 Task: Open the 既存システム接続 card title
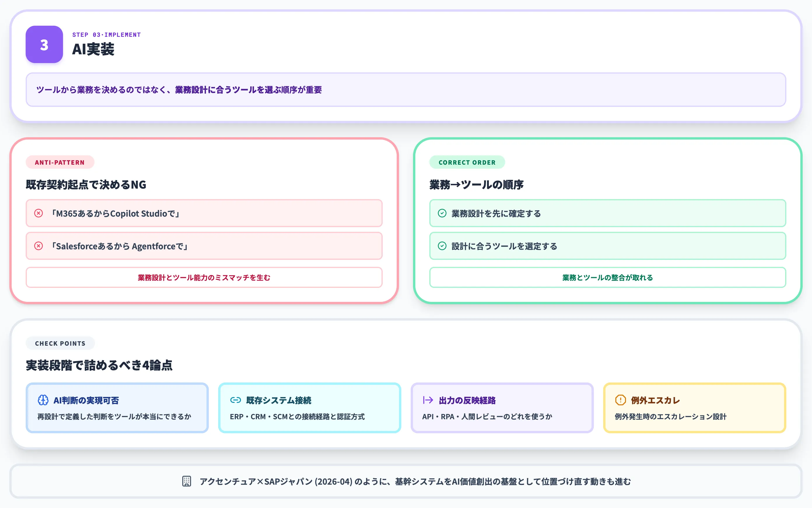point(279,401)
